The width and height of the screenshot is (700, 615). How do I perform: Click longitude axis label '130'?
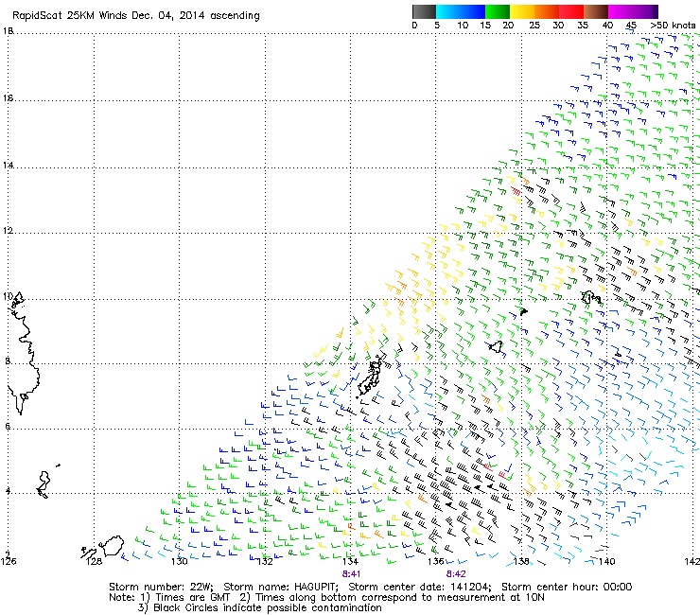(x=180, y=561)
